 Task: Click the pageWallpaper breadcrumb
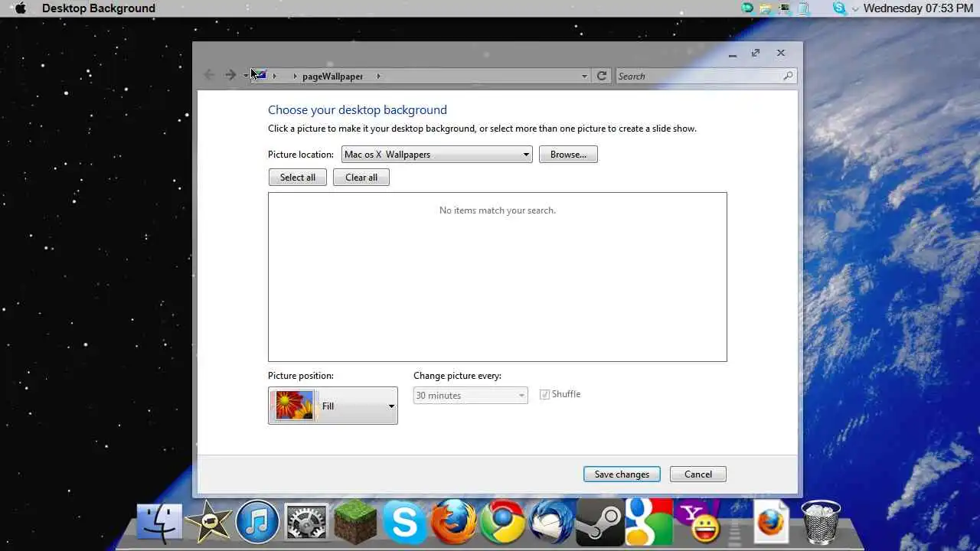coord(332,76)
